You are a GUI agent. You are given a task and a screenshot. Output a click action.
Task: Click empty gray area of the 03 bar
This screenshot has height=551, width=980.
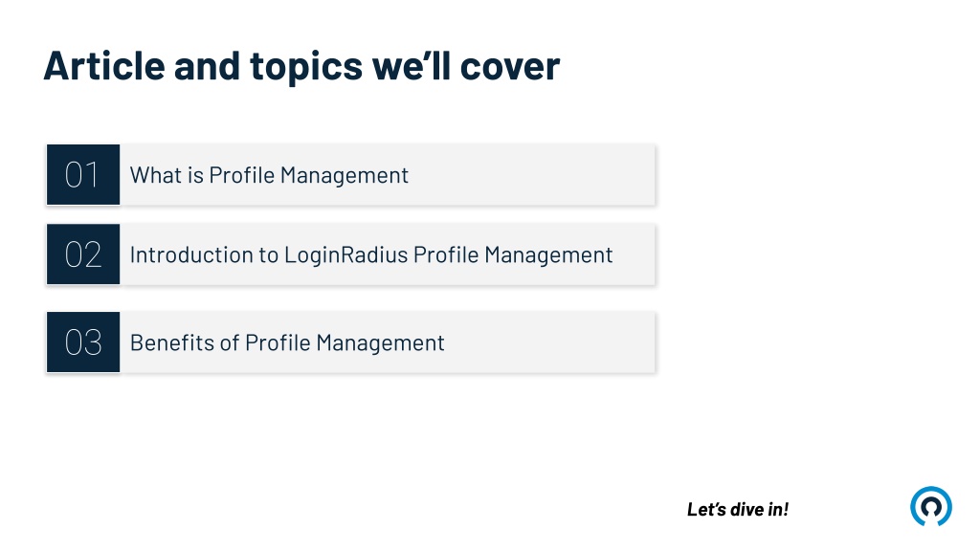click(550, 342)
